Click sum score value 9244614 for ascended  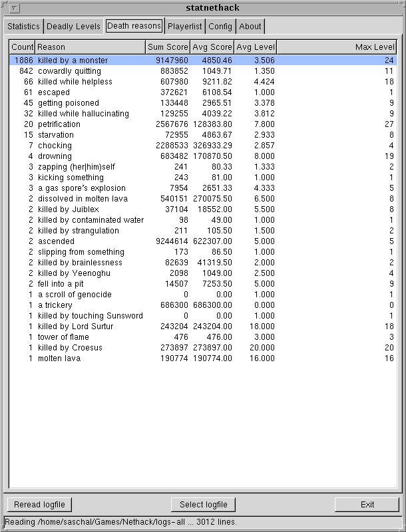172,241
